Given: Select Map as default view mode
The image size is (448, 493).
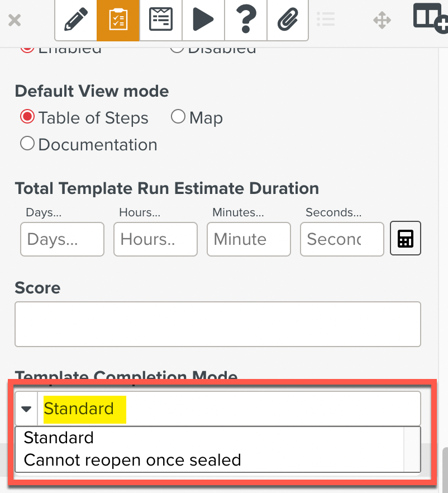Looking at the screenshot, I should coord(178,117).
